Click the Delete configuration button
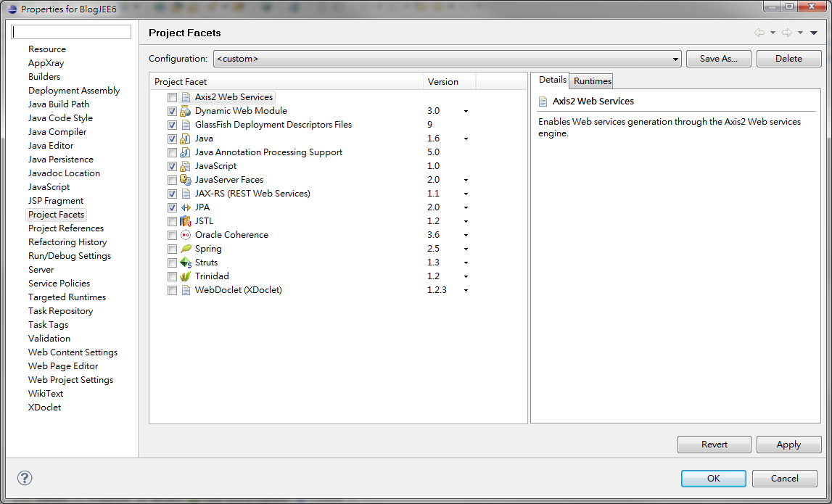Image resolution: width=832 pixels, height=504 pixels. [x=788, y=59]
